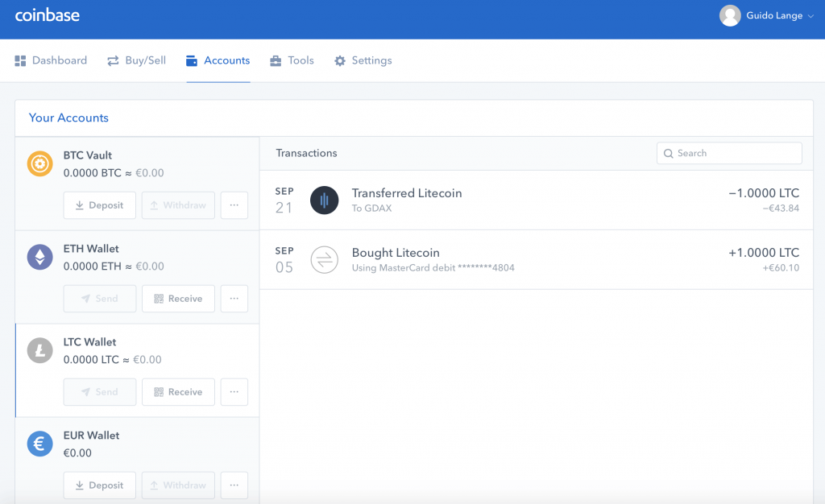
Task: Click the LTC Wallet Litecoin icon
Action: 40,350
